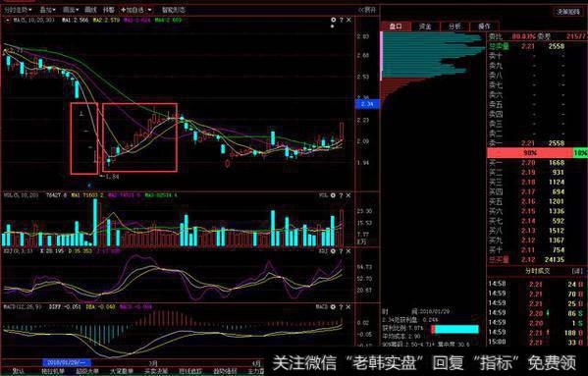Open the 叠加 dropdown in toolbar

[x=48, y=10]
